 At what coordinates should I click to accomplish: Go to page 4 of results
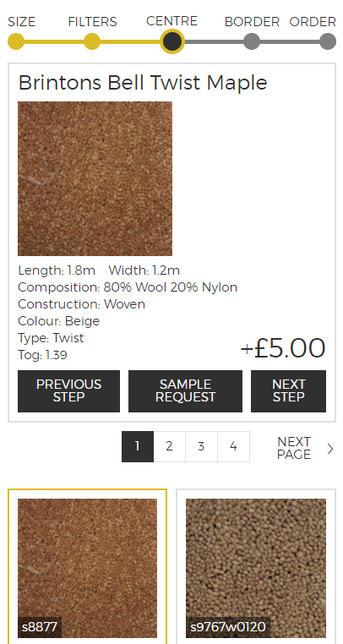tap(233, 446)
